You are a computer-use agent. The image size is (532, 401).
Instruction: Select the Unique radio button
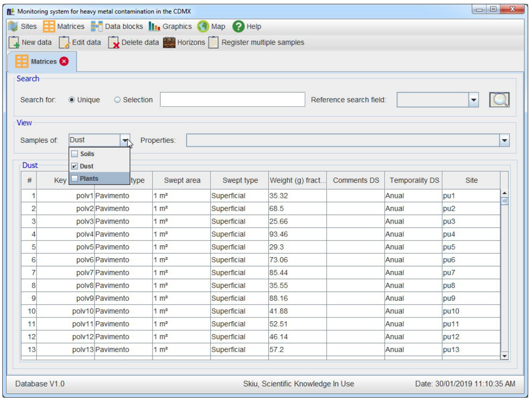click(72, 100)
